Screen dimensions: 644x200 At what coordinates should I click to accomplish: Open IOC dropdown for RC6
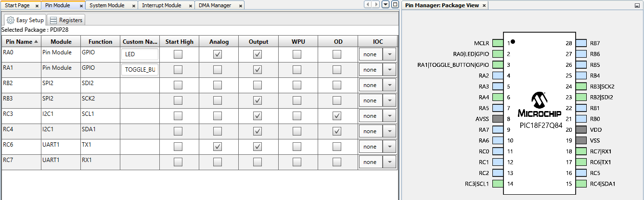point(389,147)
